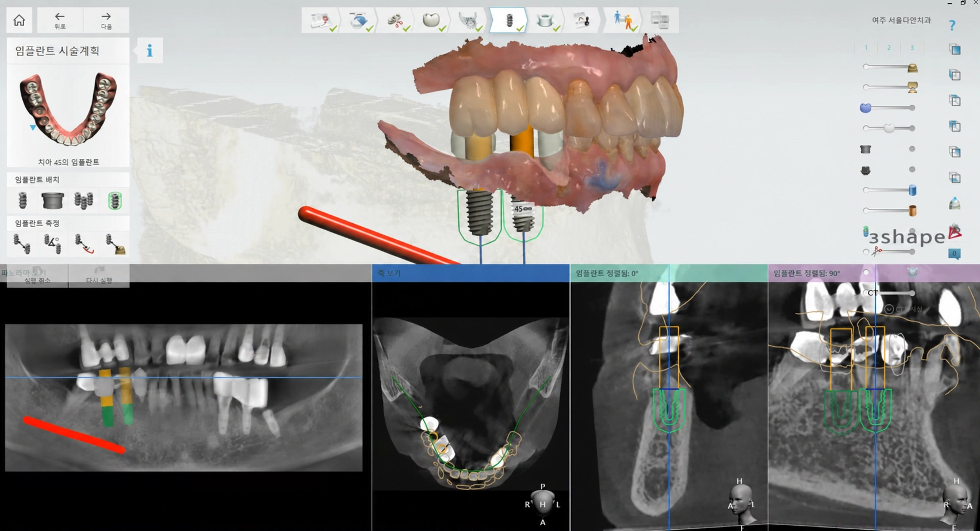Viewport: 980px width, 531px height.
Task: Measure implant distance to crown tool
Action: tap(116, 244)
